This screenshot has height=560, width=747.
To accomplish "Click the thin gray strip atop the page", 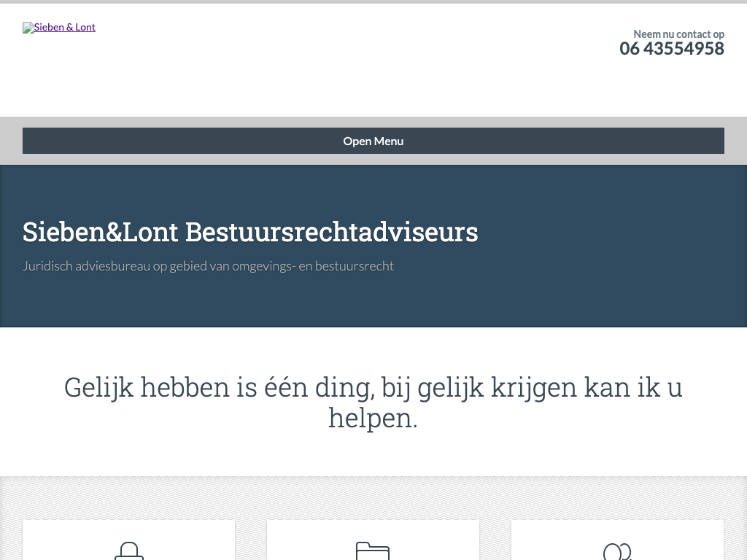I will click(373, 1).
